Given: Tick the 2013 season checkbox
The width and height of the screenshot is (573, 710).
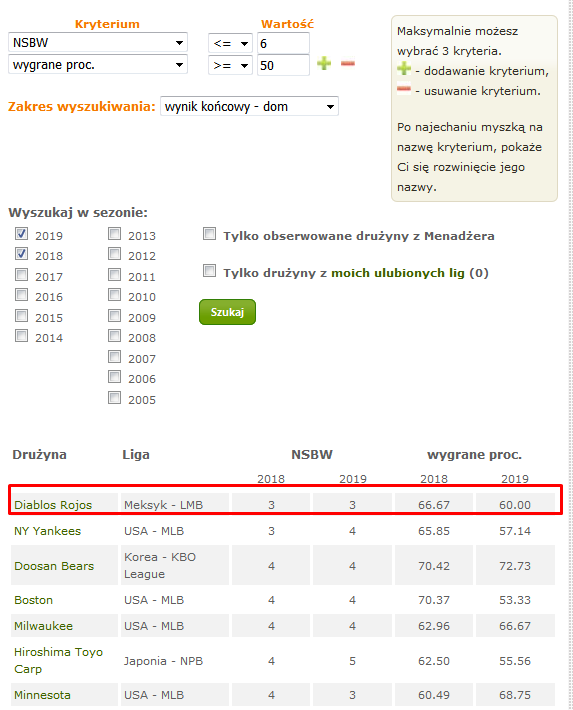Looking at the screenshot, I should [115, 234].
